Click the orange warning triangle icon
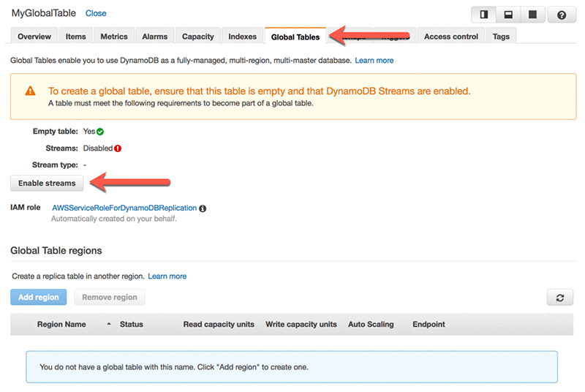The image size is (585, 392). [30, 91]
